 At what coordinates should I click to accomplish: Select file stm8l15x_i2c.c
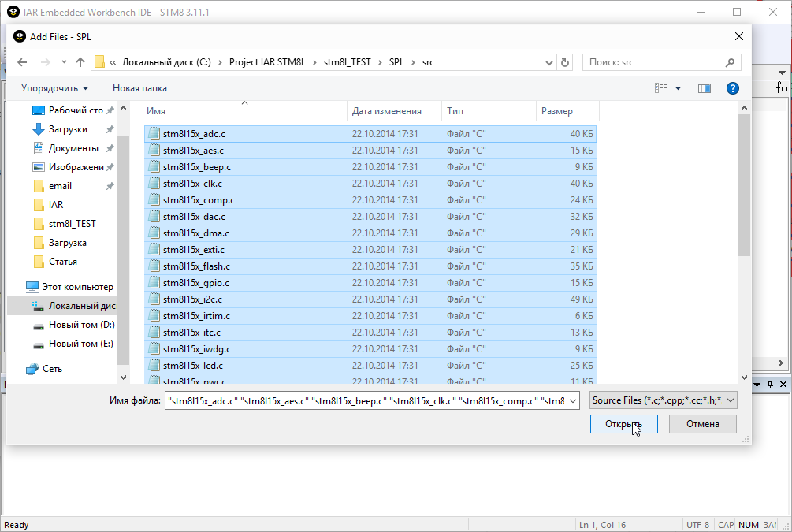pyautogui.click(x=370, y=299)
